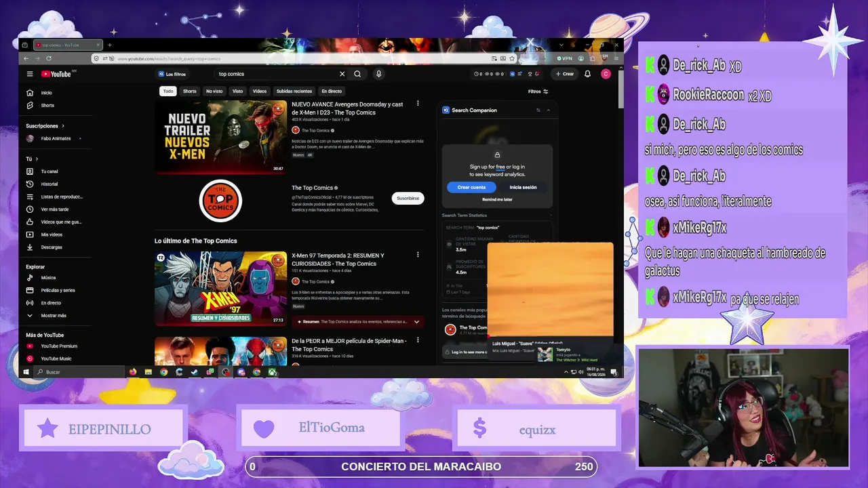Expand the Resumen summary of X-Men 97
This screenshot has width=868, height=488.
[416, 322]
